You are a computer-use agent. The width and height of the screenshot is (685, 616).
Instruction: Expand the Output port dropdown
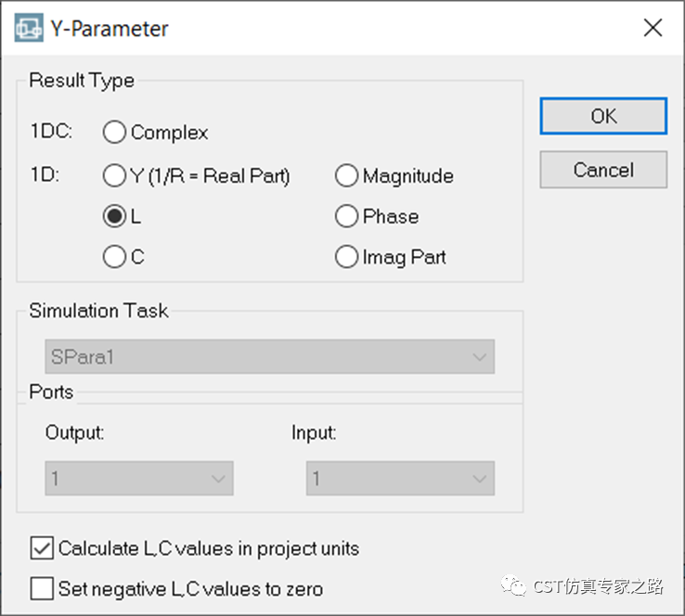click(x=139, y=479)
